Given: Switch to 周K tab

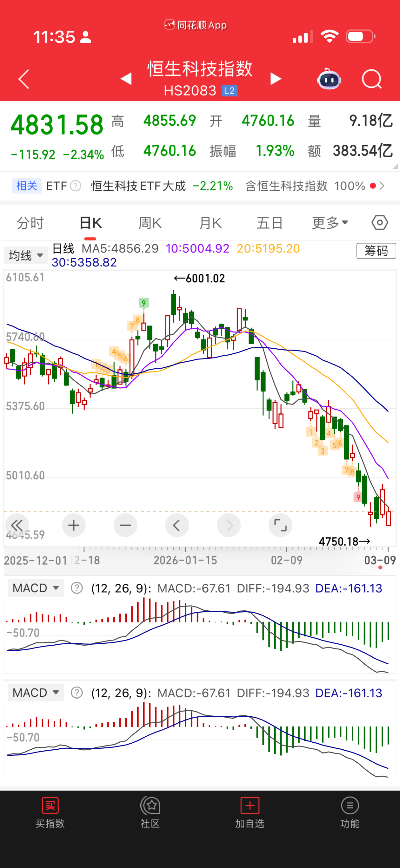Looking at the screenshot, I should (150, 223).
